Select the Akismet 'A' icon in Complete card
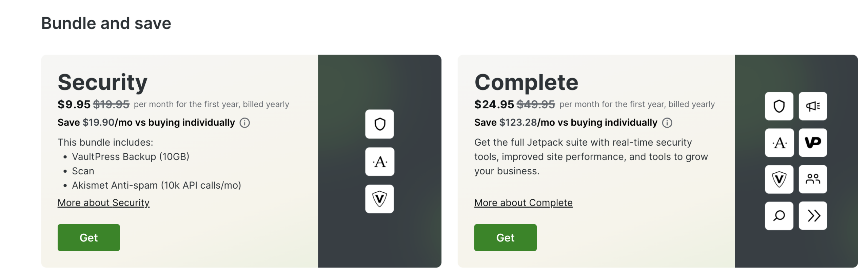 click(779, 143)
